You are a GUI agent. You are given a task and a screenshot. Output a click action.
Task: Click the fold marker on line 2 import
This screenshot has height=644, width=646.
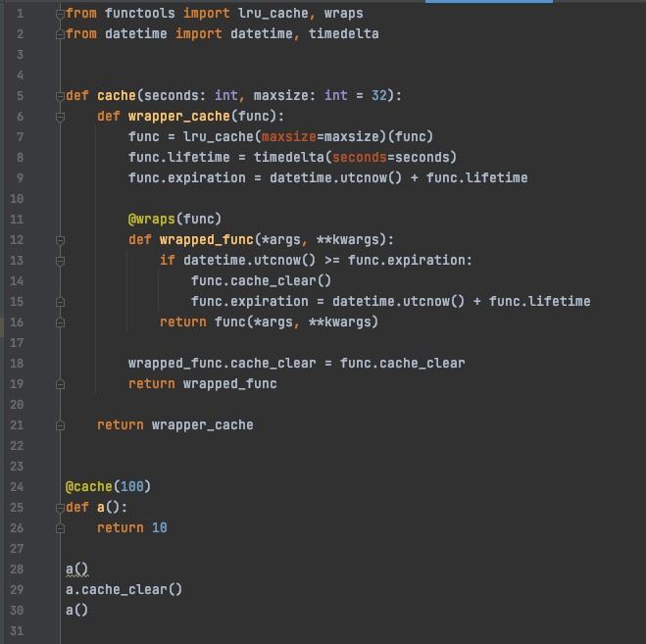tap(60, 35)
